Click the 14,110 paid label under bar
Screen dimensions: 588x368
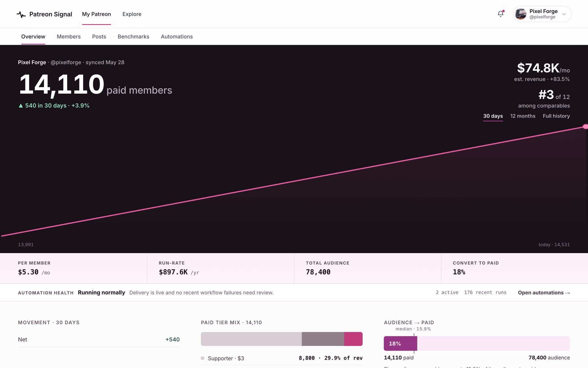tap(399, 358)
